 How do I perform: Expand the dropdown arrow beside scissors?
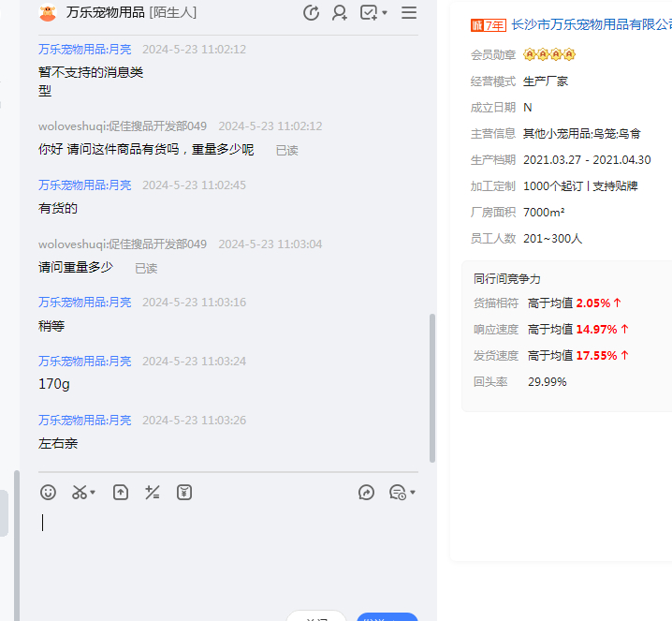point(93,493)
